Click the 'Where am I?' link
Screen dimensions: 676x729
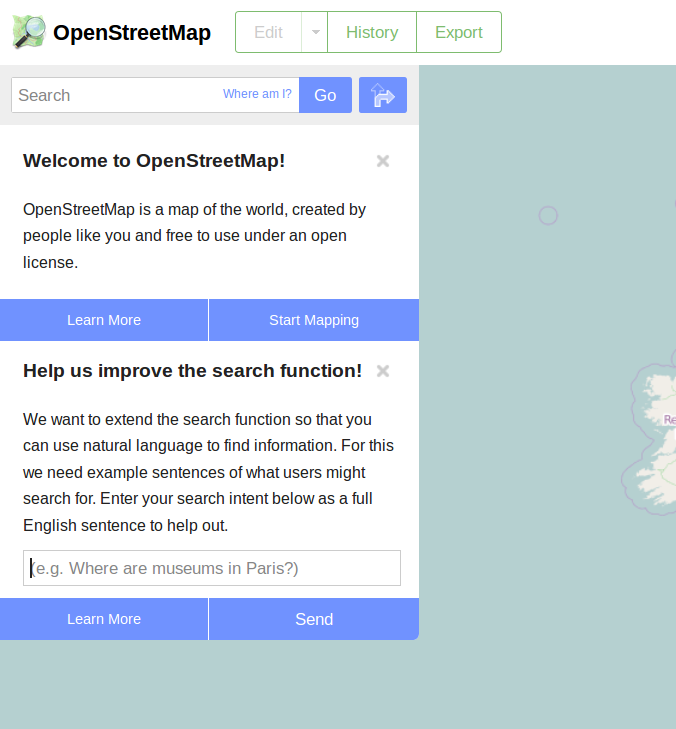(x=257, y=93)
